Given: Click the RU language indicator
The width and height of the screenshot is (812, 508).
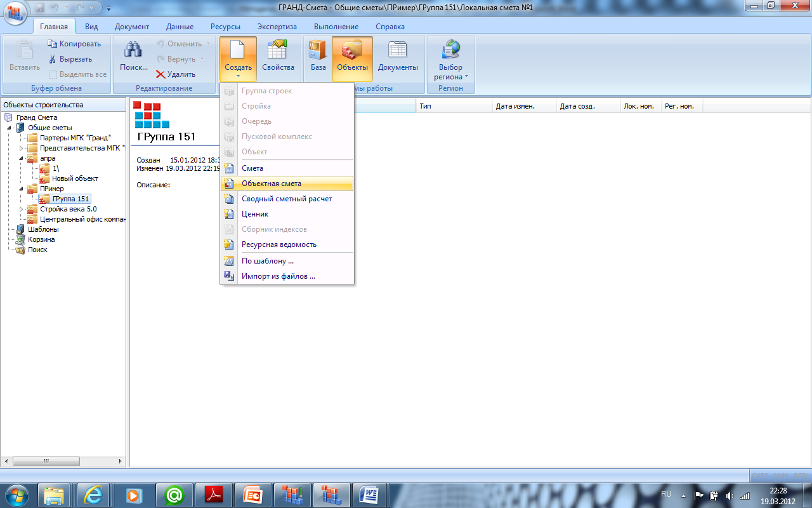Looking at the screenshot, I should (666, 494).
